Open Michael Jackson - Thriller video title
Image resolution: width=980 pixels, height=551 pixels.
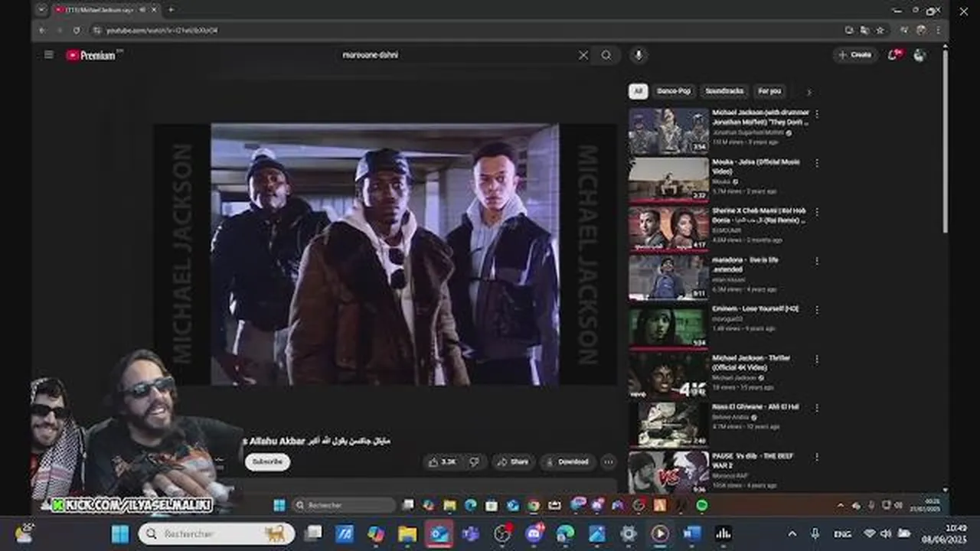(751, 362)
